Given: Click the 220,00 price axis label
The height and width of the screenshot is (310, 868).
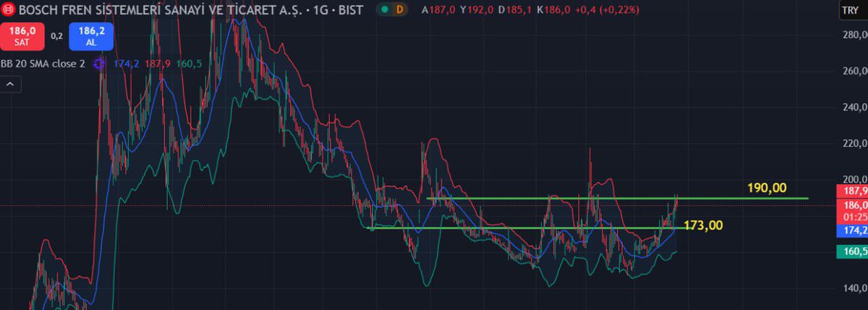Looking at the screenshot, I should [x=854, y=143].
